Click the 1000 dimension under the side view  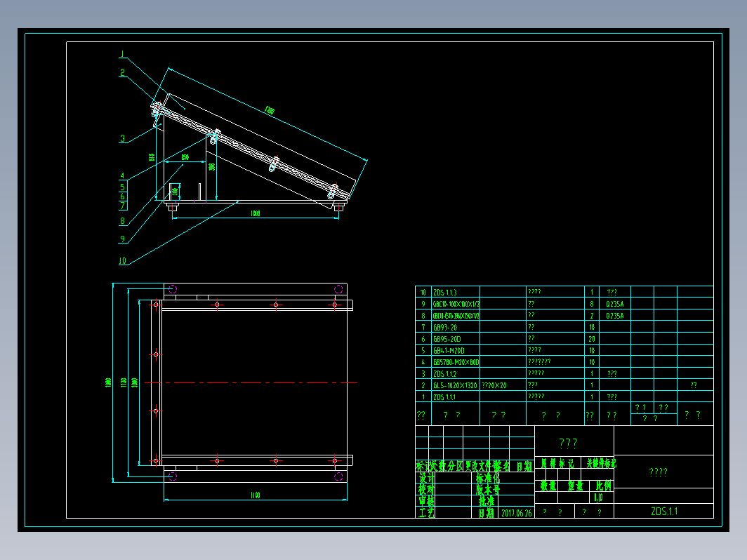click(256, 213)
